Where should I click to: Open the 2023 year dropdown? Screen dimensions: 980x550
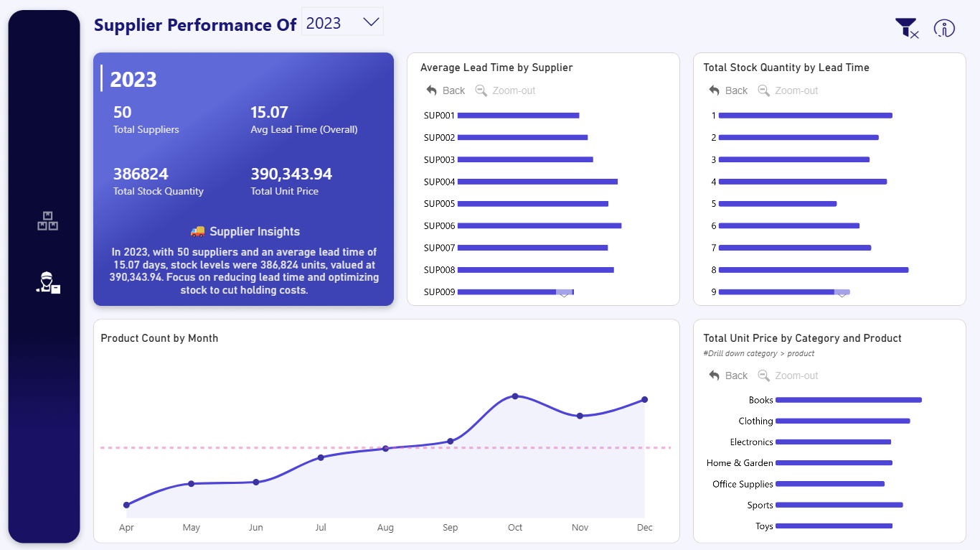pos(343,22)
